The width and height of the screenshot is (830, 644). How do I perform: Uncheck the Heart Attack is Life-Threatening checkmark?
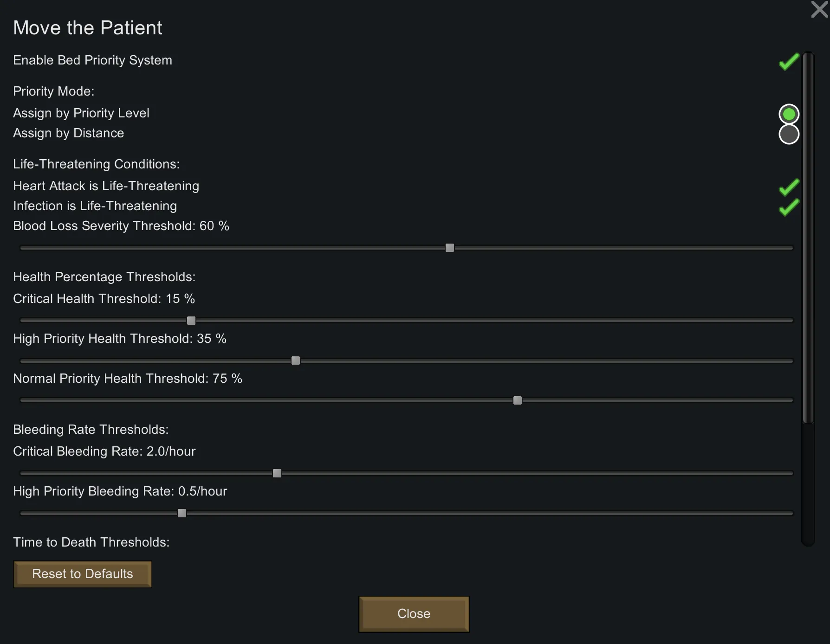789,187
